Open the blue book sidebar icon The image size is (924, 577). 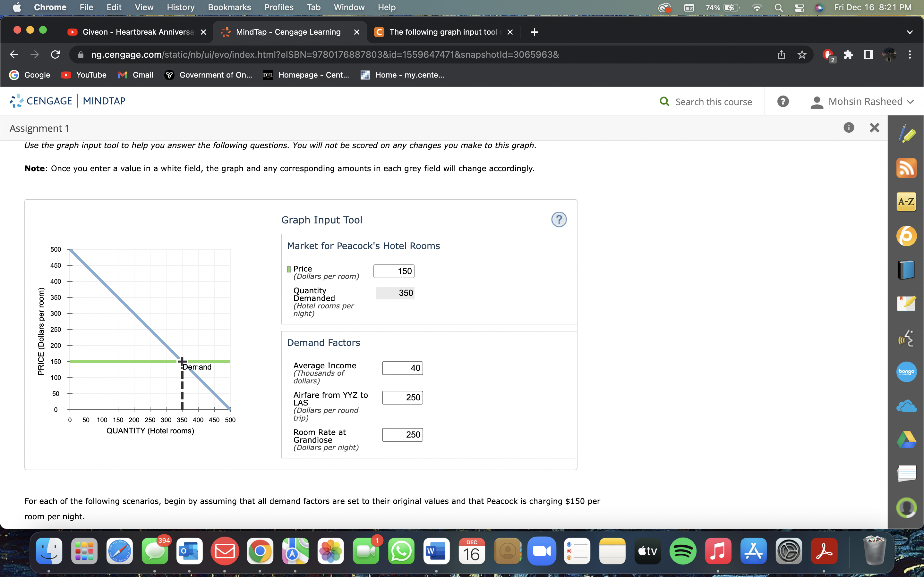(x=906, y=270)
